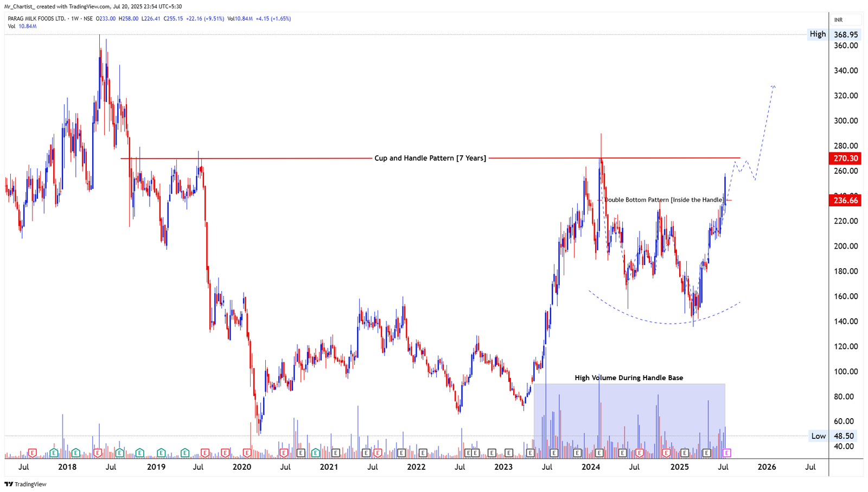Click the magenta upcoming earnings icon near Jul 2025
The height and width of the screenshot is (492, 868).
[x=726, y=452]
